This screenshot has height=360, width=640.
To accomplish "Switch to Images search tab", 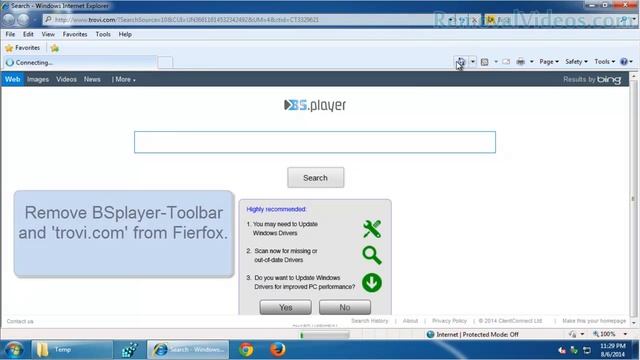I will (x=38, y=80).
